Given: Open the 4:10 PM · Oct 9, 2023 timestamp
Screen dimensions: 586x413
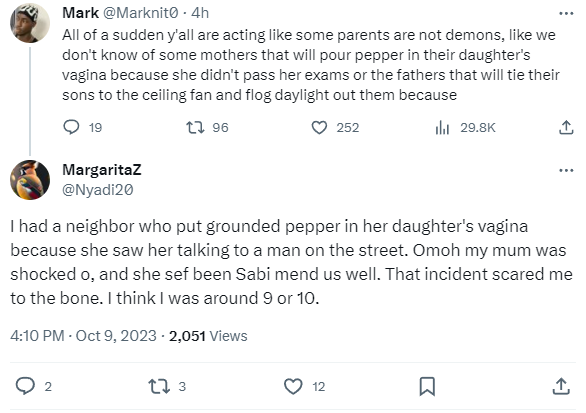Looking at the screenshot, I should point(83,336).
